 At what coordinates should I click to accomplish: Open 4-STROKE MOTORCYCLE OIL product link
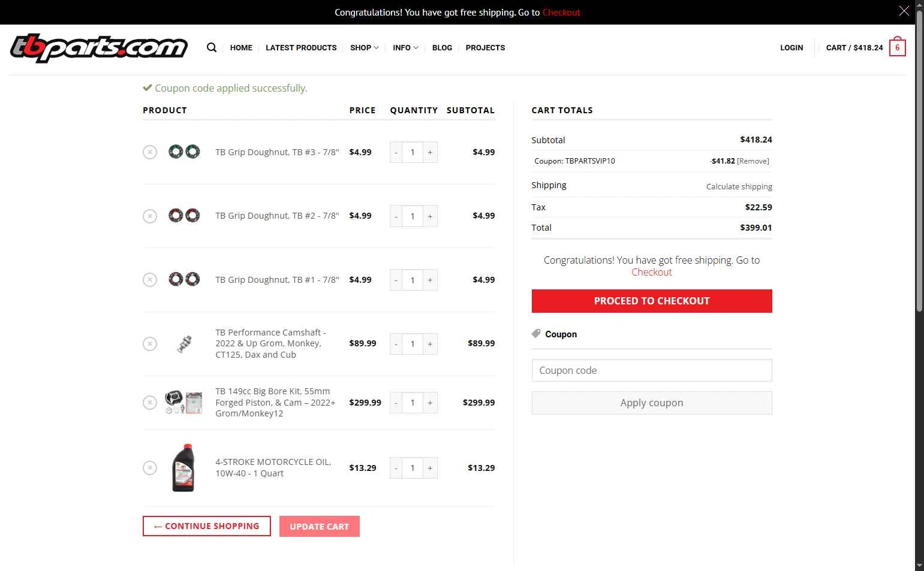[x=273, y=467]
